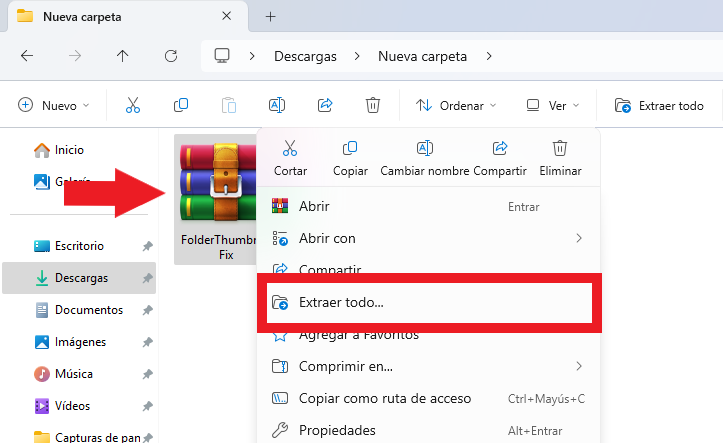Open Propiedades from context menu
Screen dimensions: 723x443
[428, 430]
